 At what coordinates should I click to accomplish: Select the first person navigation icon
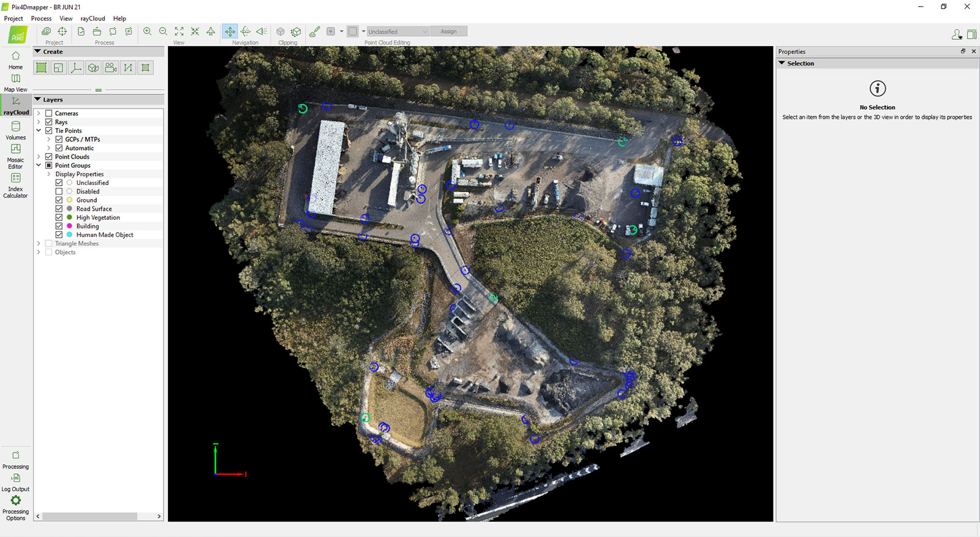(262, 31)
